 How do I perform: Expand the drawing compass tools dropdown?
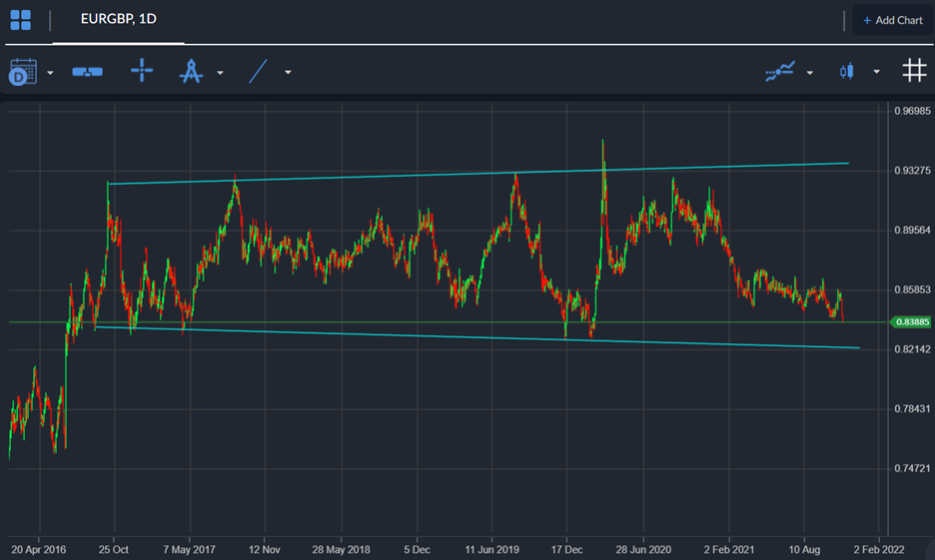pyautogui.click(x=220, y=72)
